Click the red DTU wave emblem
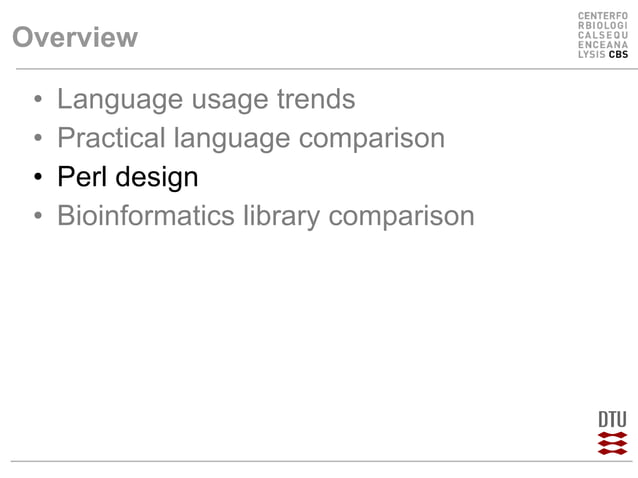This screenshot has height=478, width=638. click(x=612, y=443)
